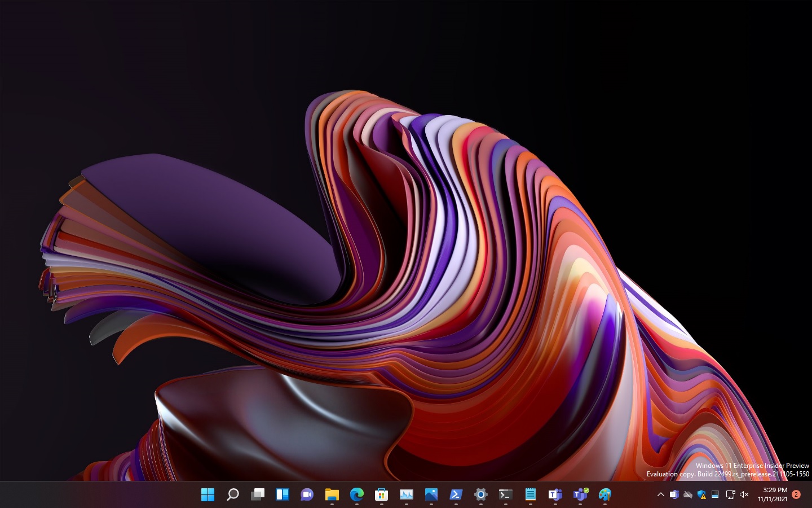This screenshot has height=508, width=812.
Task: Open Task View
Action: [257, 495]
